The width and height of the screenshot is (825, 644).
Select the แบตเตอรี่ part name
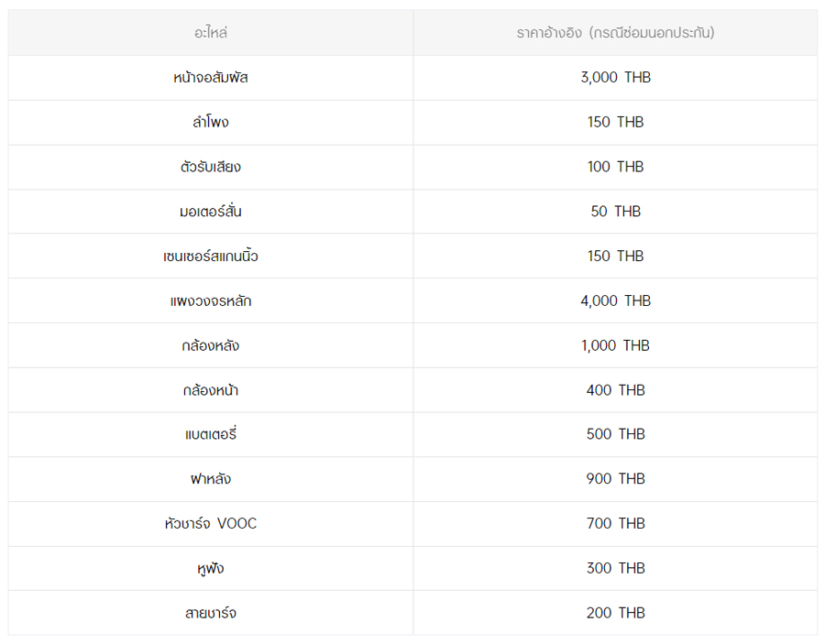pyautogui.click(x=211, y=434)
